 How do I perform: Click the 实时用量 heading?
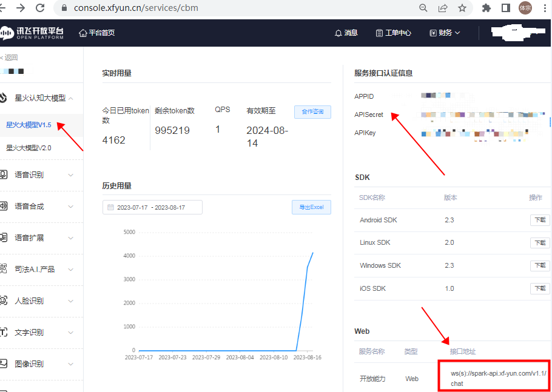pyautogui.click(x=117, y=73)
